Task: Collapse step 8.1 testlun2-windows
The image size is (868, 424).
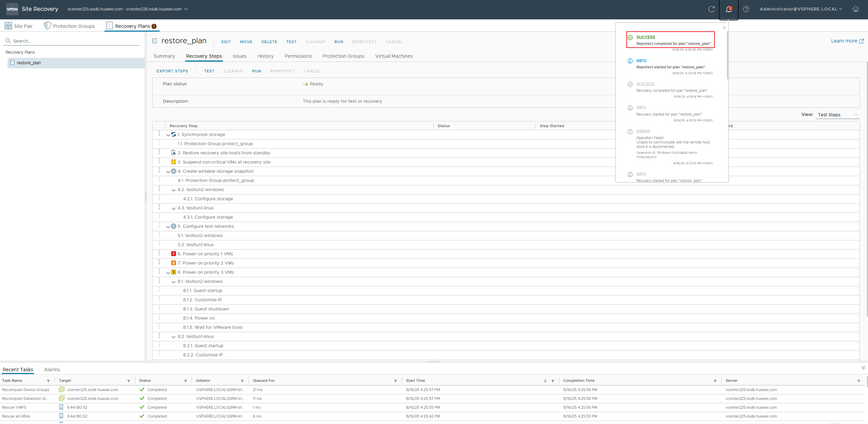Action: 174,282
